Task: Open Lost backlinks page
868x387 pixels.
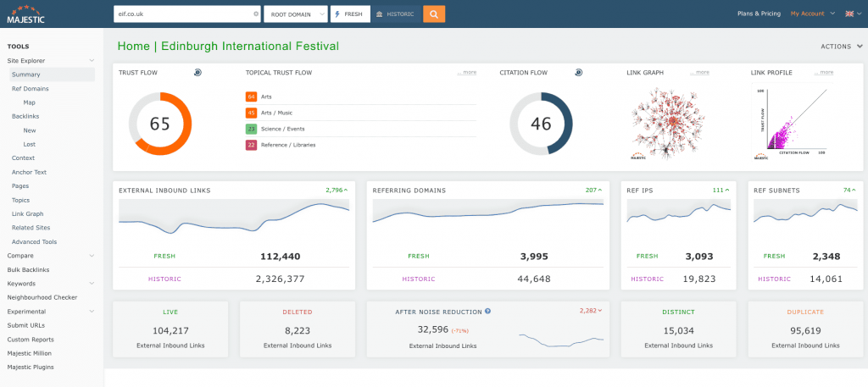Action: click(30, 144)
